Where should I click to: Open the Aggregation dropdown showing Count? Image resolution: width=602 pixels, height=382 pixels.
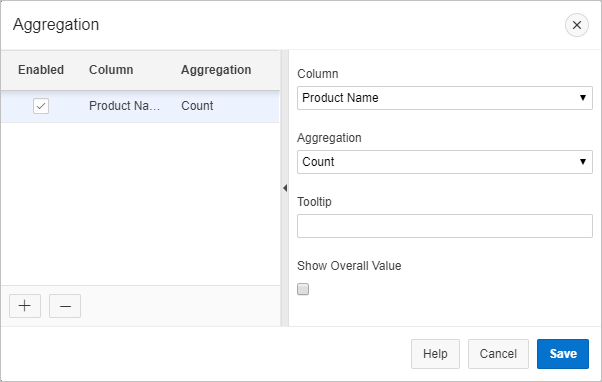pyautogui.click(x=445, y=162)
